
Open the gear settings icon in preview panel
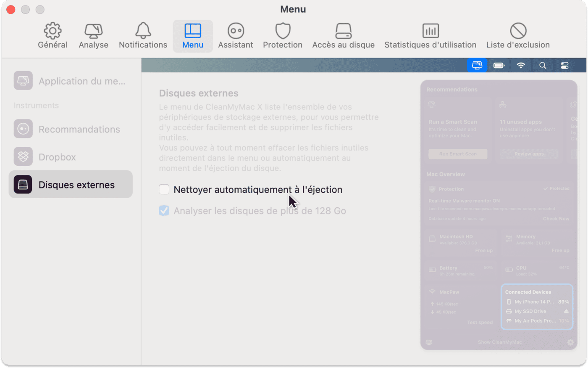(570, 342)
